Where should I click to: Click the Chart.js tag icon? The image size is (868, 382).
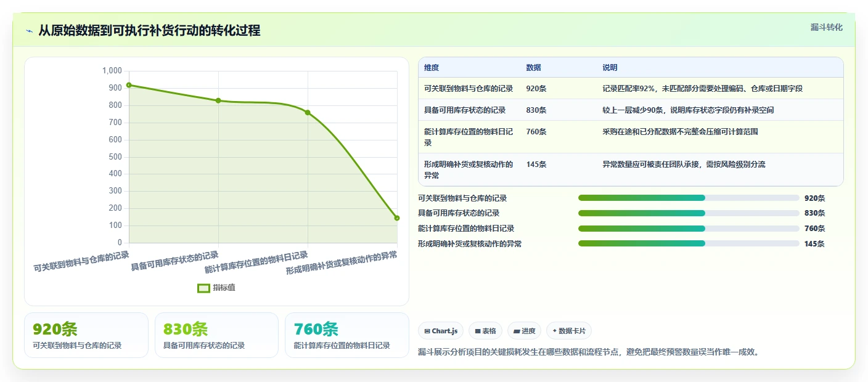pyautogui.click(x=427, y=331)
